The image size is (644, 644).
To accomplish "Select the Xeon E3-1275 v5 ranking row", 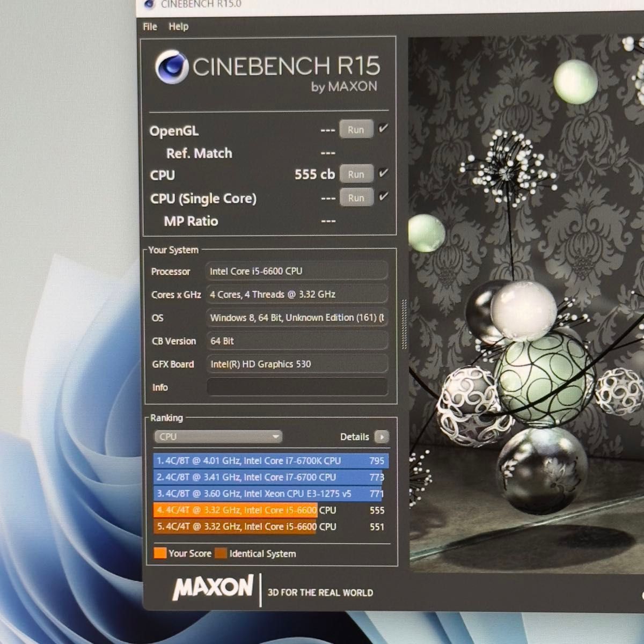I will (270, 494).
